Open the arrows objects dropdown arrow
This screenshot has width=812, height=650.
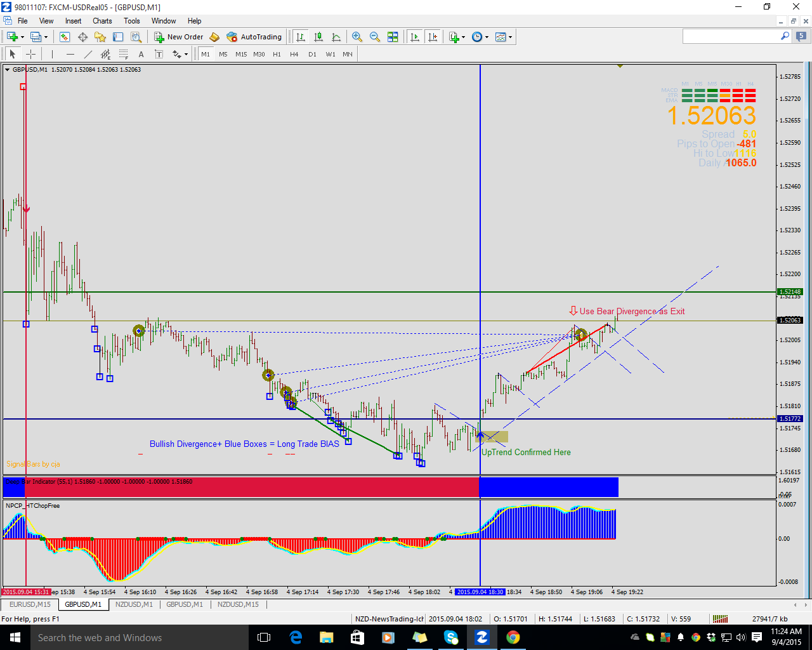point(186,54)
